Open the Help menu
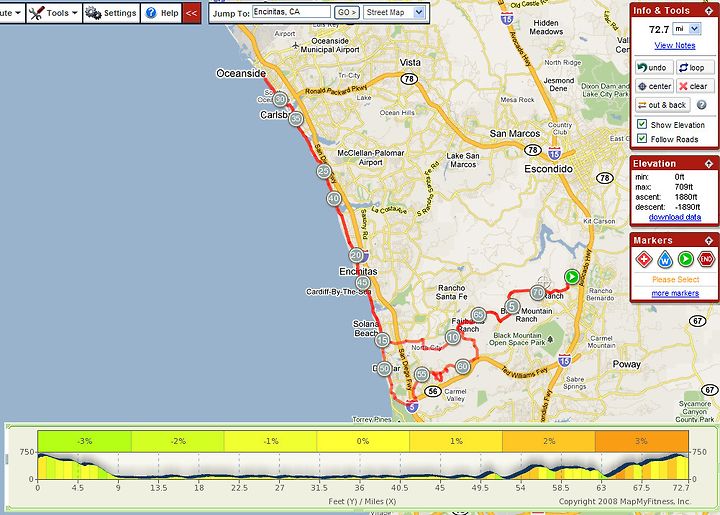 [x=162, y=13]
